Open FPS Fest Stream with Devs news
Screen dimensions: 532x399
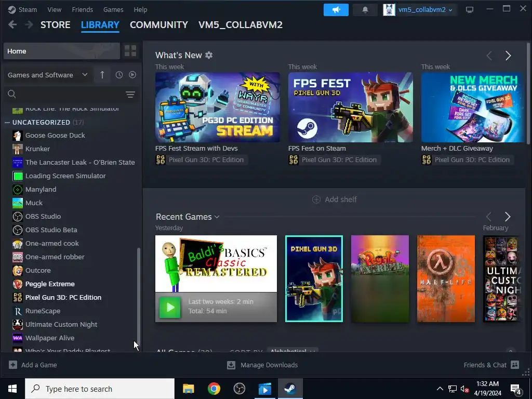218,107
